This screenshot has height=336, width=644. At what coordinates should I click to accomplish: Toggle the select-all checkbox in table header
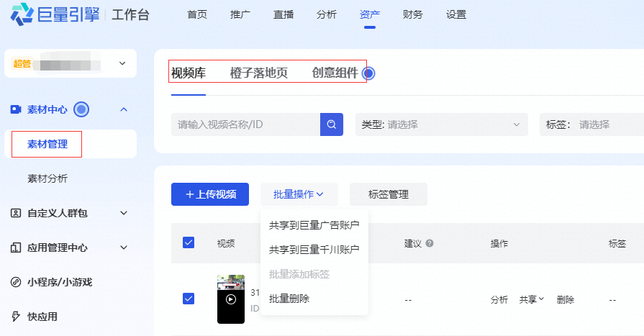[x=189, y=242]
